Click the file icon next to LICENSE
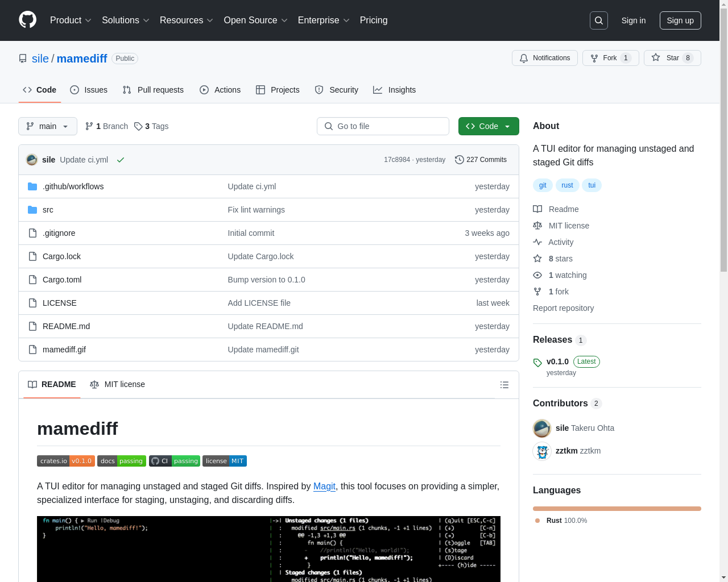728x582 pixels. [x=32, y=303]
